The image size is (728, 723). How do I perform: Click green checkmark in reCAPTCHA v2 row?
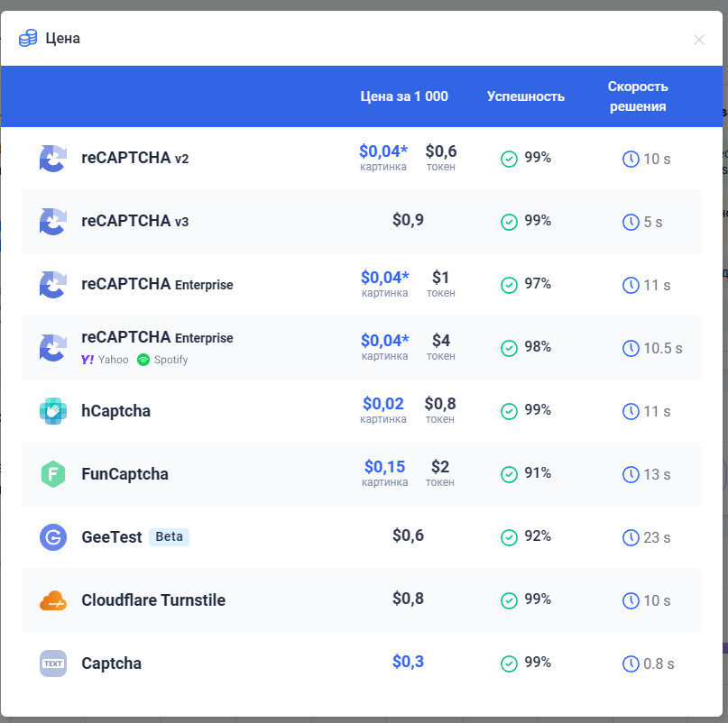[509, 159]
